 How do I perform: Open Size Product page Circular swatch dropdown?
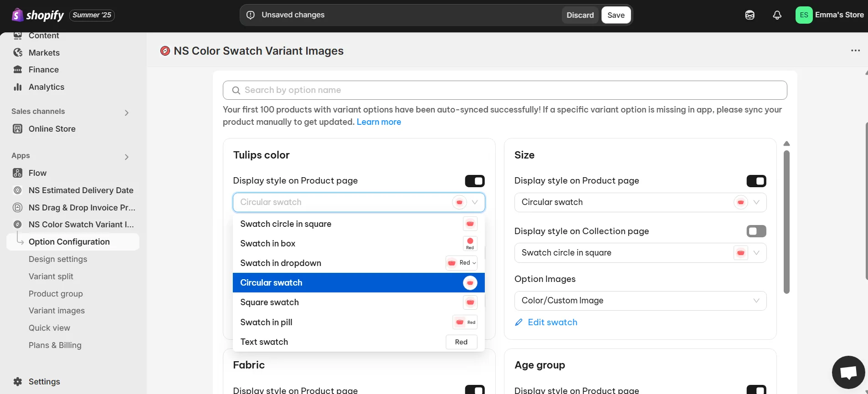coord(640,202)
